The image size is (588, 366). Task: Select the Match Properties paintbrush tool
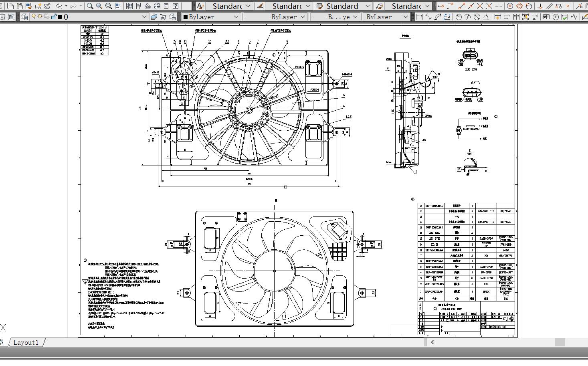pyautogui.click(x=29, y=6)
